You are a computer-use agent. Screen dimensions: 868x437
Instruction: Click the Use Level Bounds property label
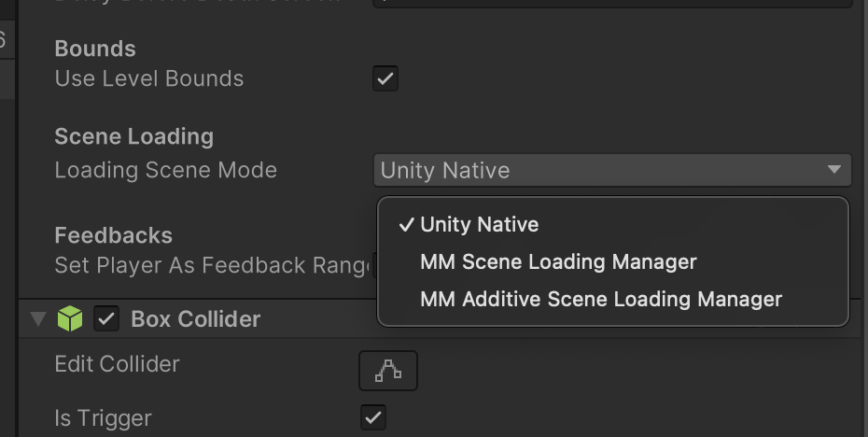(x=149, y=78)
